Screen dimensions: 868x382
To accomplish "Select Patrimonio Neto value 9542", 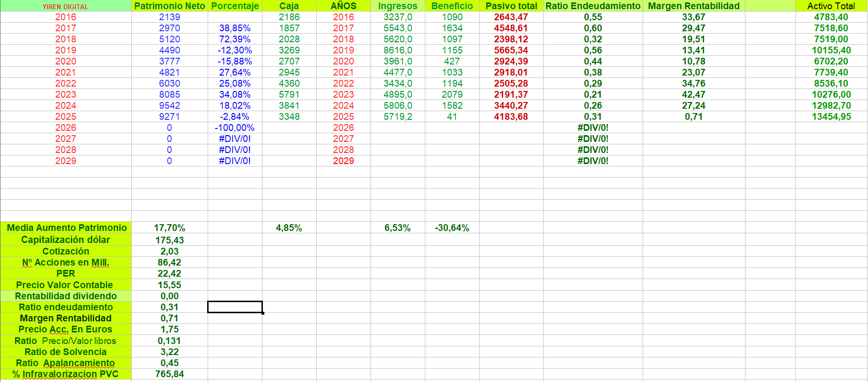I will [170, 106].
